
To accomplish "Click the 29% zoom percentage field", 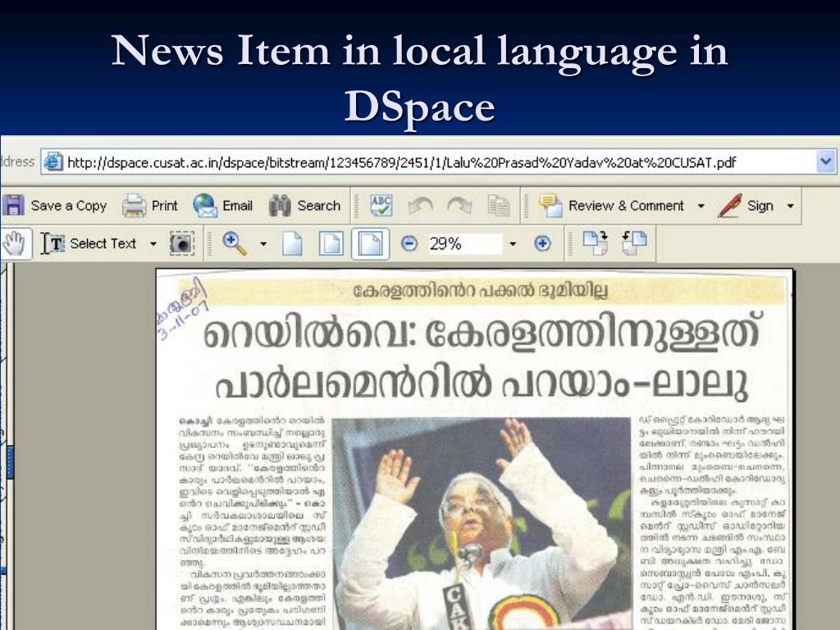I will click(464, 244).
